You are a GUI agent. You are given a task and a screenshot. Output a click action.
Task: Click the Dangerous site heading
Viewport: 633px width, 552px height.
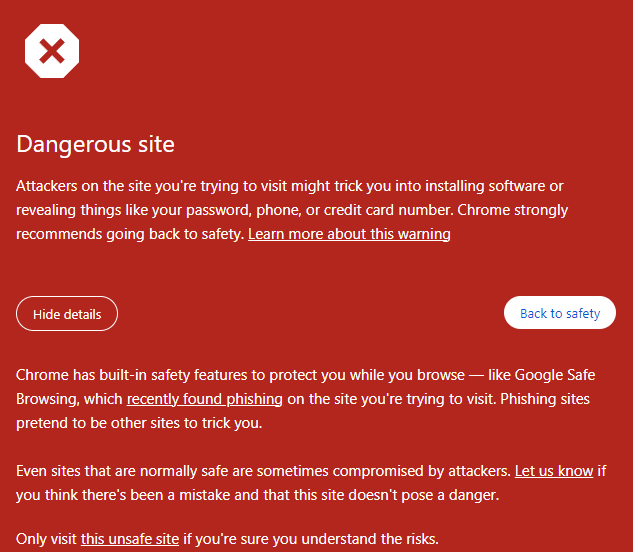tap(95, 144)
